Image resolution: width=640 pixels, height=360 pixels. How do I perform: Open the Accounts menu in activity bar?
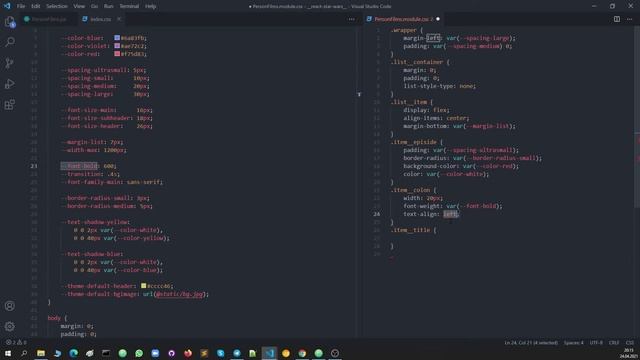pos(10,306)
